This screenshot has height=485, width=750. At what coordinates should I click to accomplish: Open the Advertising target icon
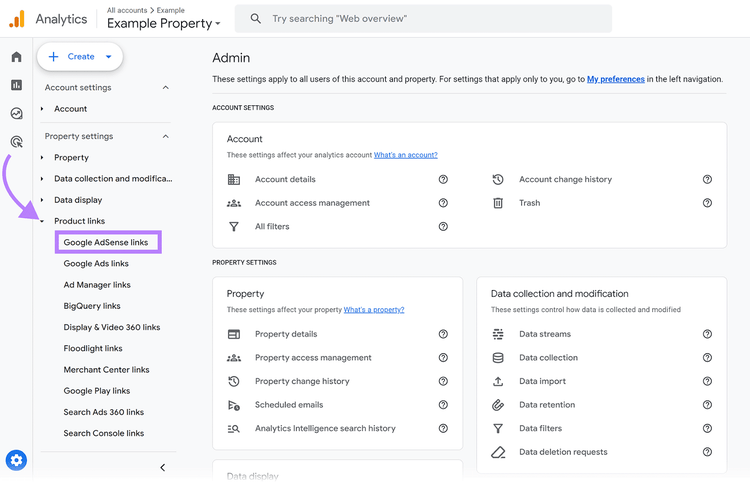point(16,142)
